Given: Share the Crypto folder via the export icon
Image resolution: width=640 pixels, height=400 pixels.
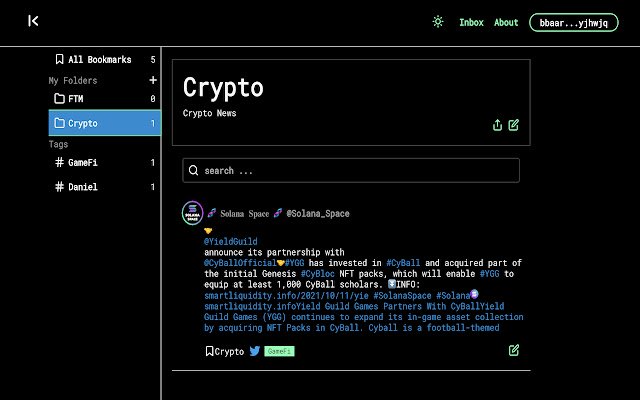Looking at the screenshot, I should pos(497,125).
